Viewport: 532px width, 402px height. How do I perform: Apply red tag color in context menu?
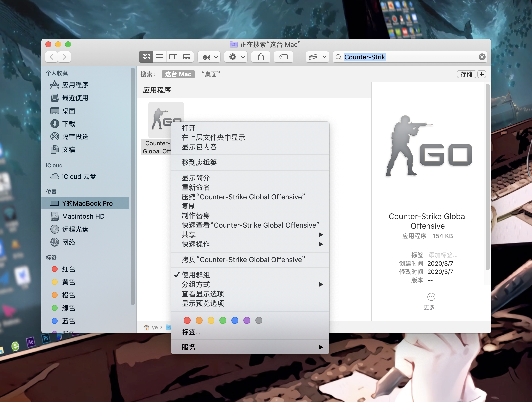click(187, 320)
